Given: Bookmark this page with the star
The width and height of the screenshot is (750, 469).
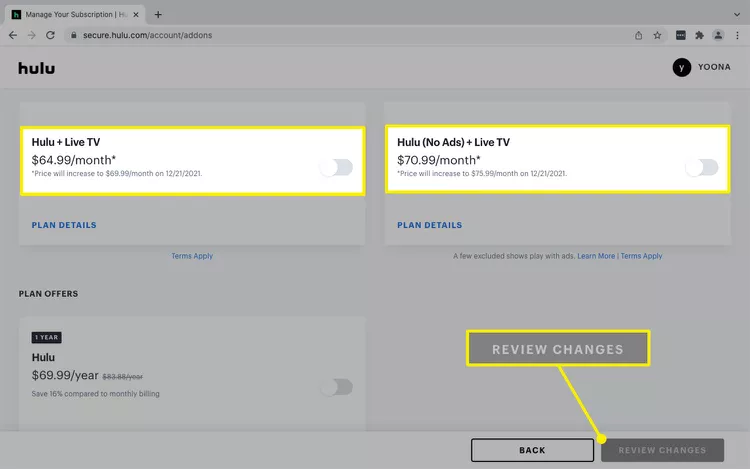Looking at the screenshot, I should point(657,35).
